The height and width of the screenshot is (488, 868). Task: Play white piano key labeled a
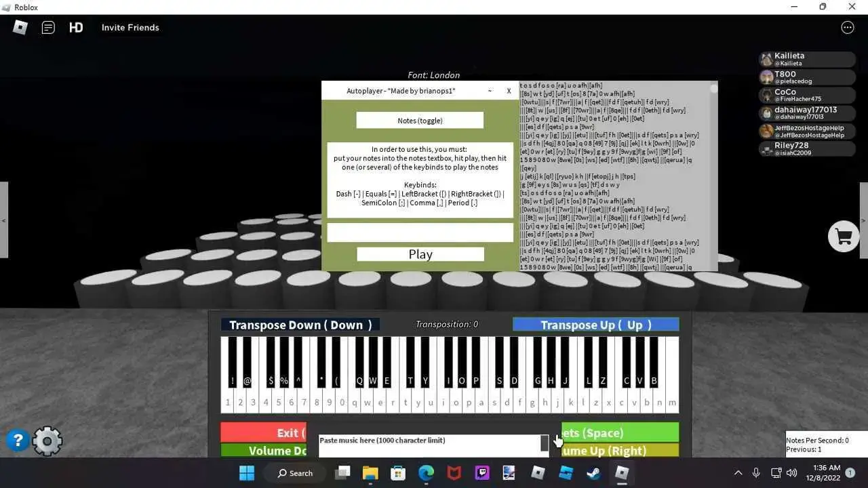point(481,402)
